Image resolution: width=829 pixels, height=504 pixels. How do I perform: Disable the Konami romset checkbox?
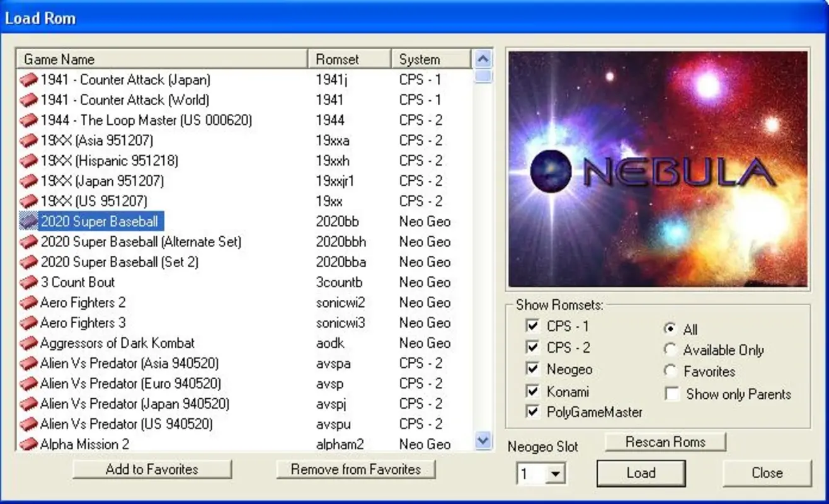(532, 391)
